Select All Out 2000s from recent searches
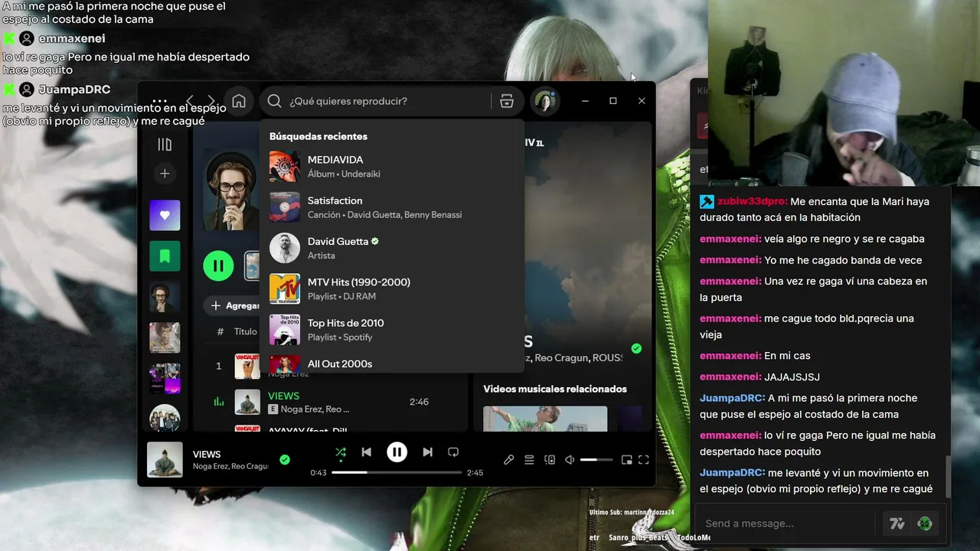Viewport: 980px width, 551px height. [392, 363]
